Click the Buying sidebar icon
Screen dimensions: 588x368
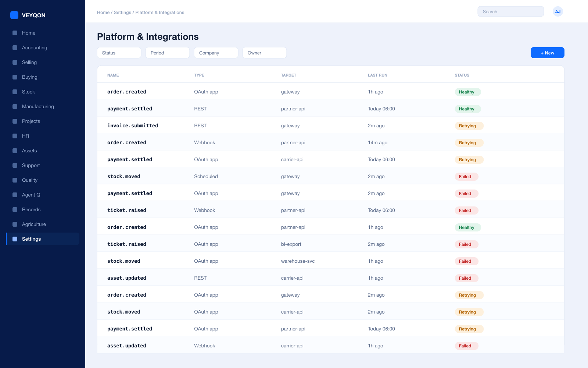[x=15, y=77]
